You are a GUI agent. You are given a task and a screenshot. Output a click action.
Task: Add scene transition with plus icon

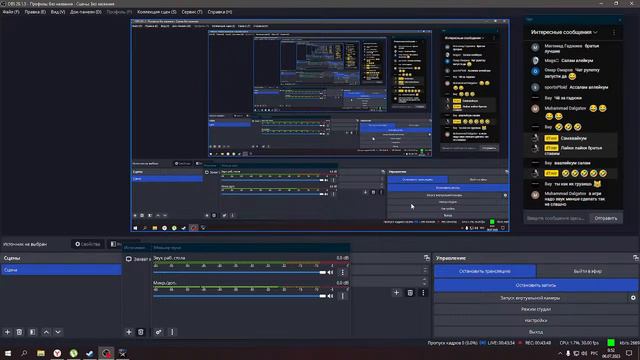396,293
